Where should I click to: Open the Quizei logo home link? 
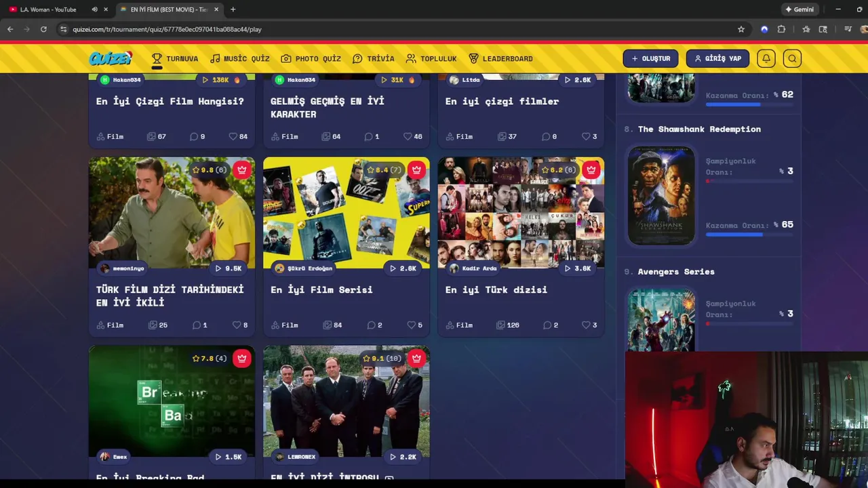click(x=111, y=58)
